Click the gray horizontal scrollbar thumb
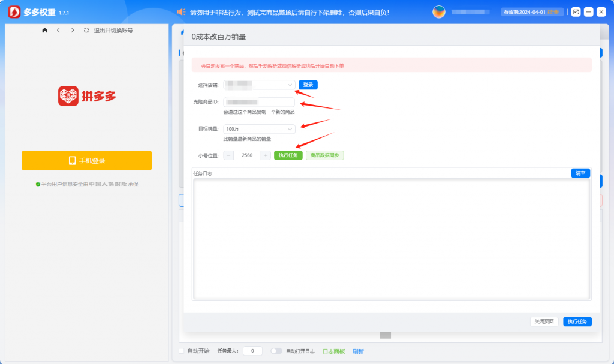614x364 pixels. (386, 335)
